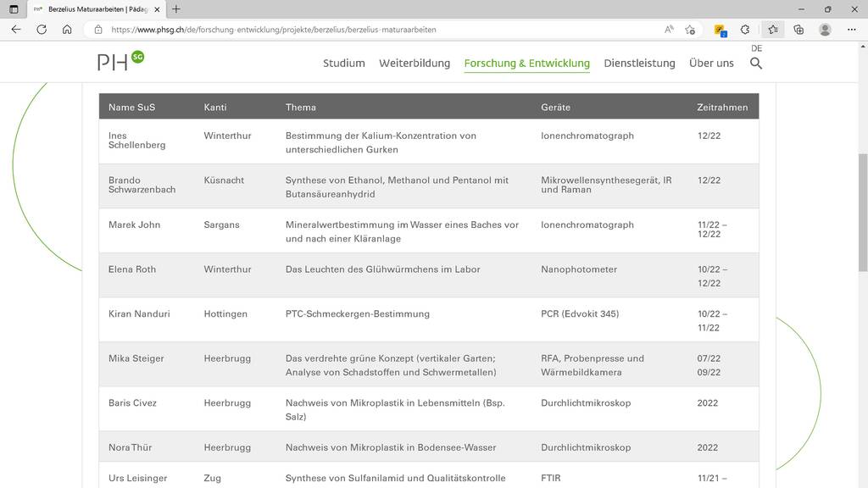The height and width of the screenshot is (488, 868).
Task: Open the Collections toolbar icon
Action: click(x=798, y=29)
